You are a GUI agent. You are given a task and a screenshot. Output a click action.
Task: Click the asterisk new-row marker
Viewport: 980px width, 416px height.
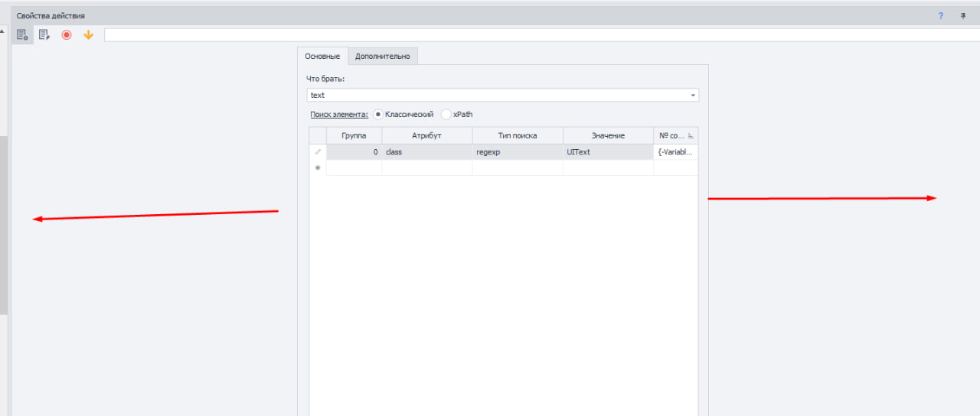(x=318, y=167)
